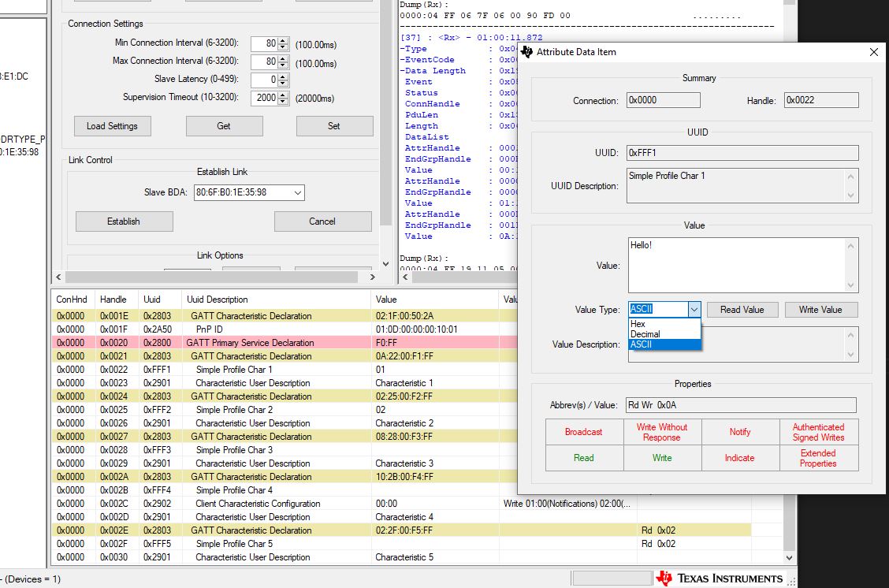The width and height of the screenshot is (889, 588).
Task: Click Establish to create the link
Action: 124,221
